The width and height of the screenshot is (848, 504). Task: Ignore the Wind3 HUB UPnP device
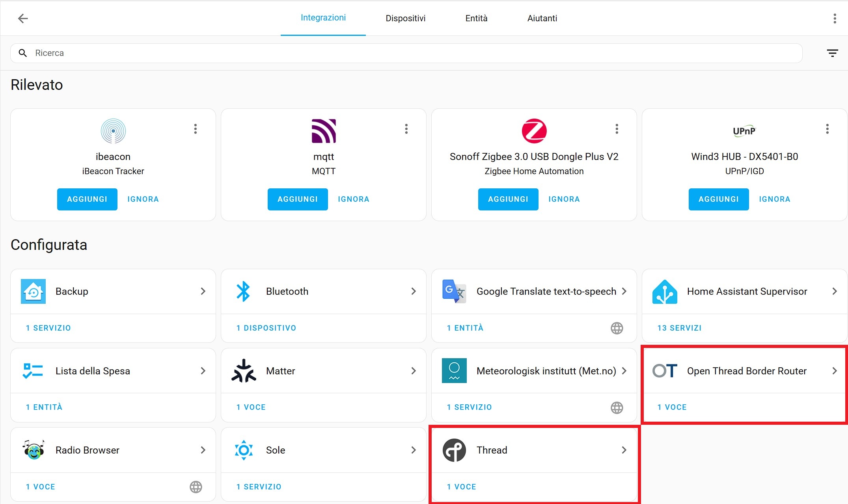(775, 199)
